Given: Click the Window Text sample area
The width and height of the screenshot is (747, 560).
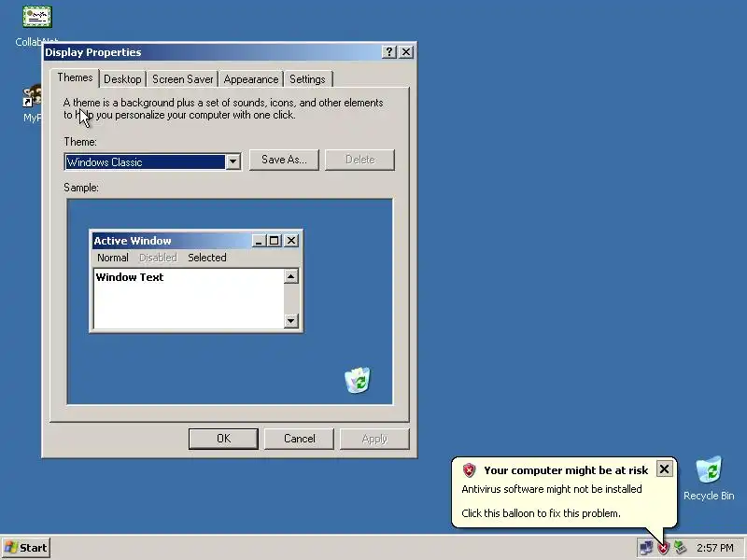Looking at the screenshot, I should click(x=189, y=299).
